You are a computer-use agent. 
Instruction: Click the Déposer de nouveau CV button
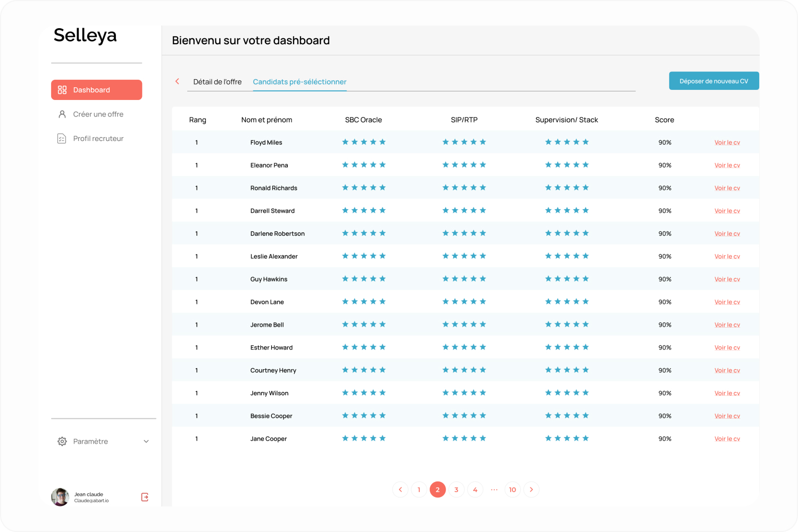pyautogui.click(x=714, y=80)
